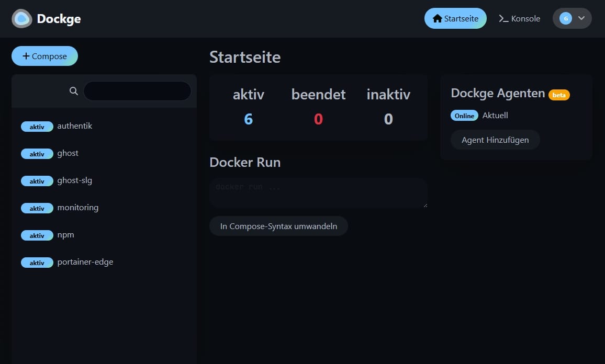
Task: Click the orange beta badge
Action: [x=559, y=95]
